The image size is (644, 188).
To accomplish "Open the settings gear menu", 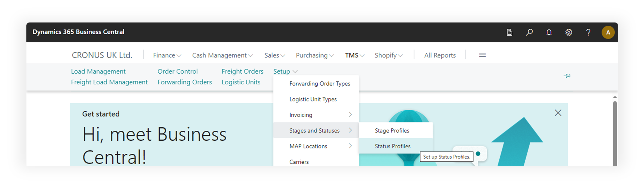I will pos(569,32).
